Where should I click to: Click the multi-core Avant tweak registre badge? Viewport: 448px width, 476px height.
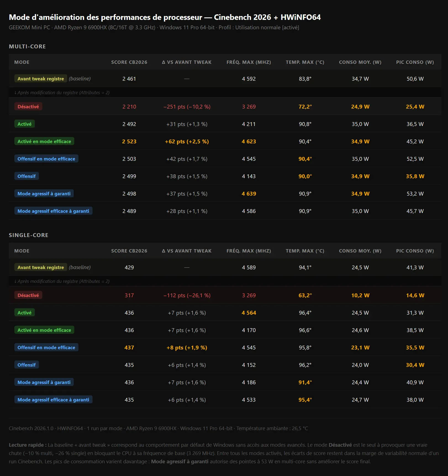coord(41,79)
